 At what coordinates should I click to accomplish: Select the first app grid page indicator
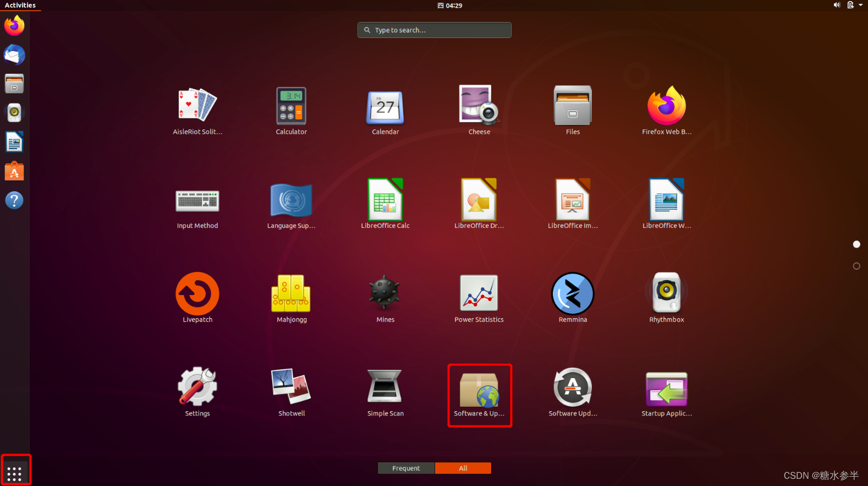click(x=856, y=244)
